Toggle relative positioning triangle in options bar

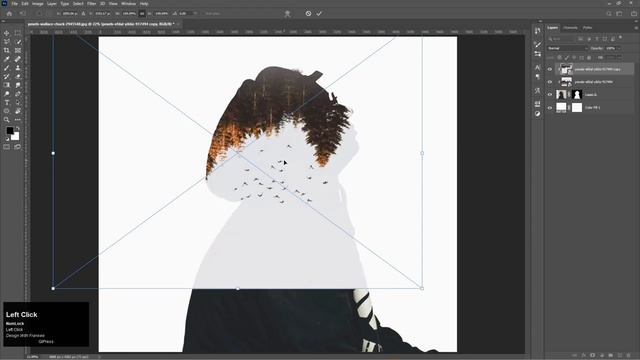pyautogui.click(x=83, y=13)
